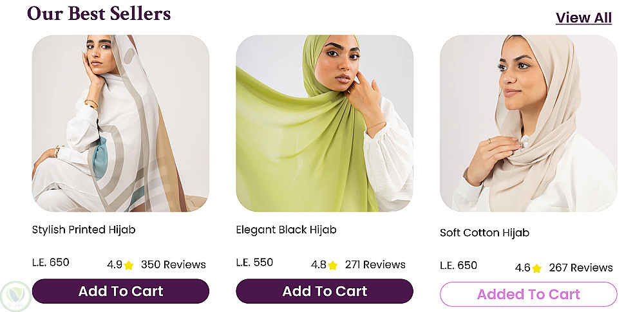
Task: Open the 271 Reviews link
Action: pos(375,265)
